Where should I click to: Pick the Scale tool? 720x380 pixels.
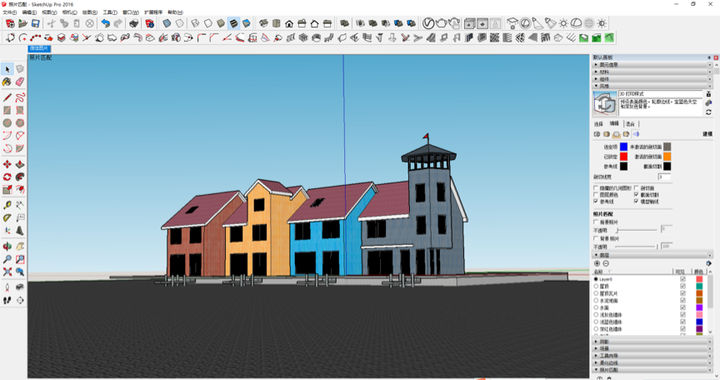click(7, 190)
